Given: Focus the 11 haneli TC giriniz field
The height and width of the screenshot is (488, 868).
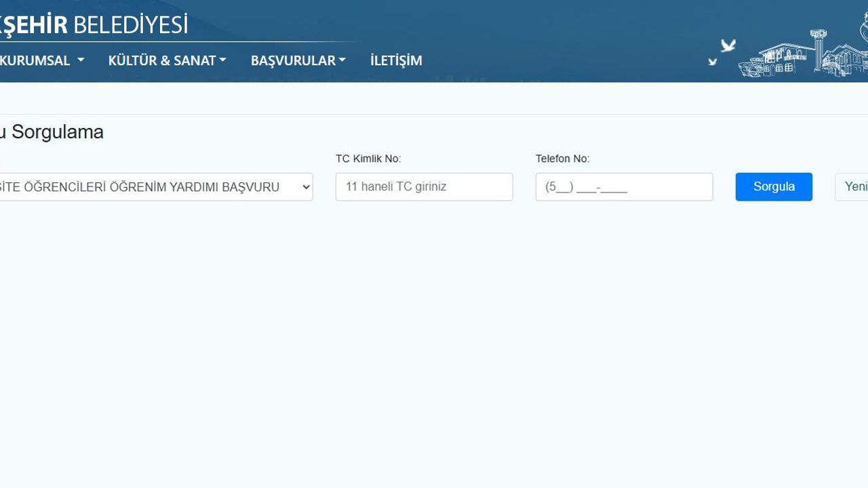Looking at the screenshot, I should pos(424,187).
